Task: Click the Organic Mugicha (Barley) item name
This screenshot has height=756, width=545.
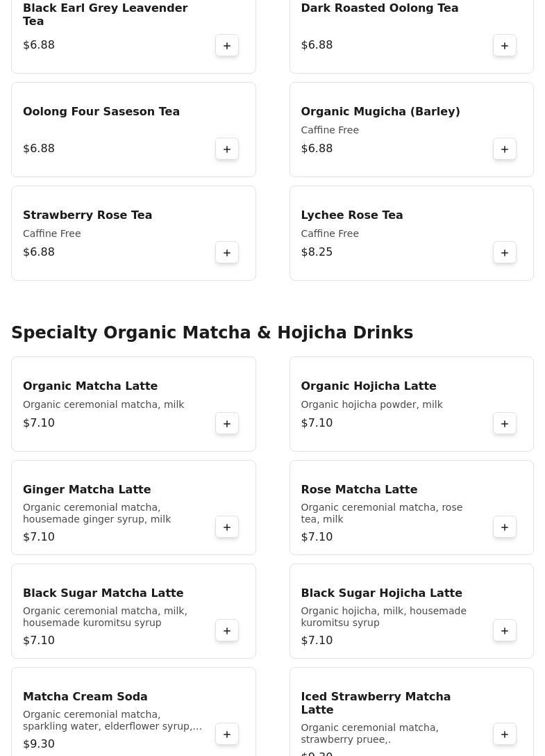Action: coord(380,112)
